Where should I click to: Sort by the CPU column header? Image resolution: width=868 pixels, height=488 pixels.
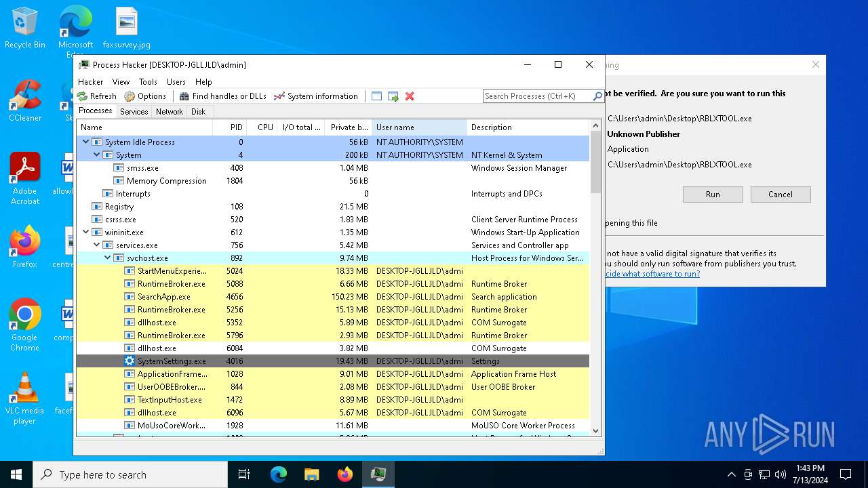(x=262, y=127)
